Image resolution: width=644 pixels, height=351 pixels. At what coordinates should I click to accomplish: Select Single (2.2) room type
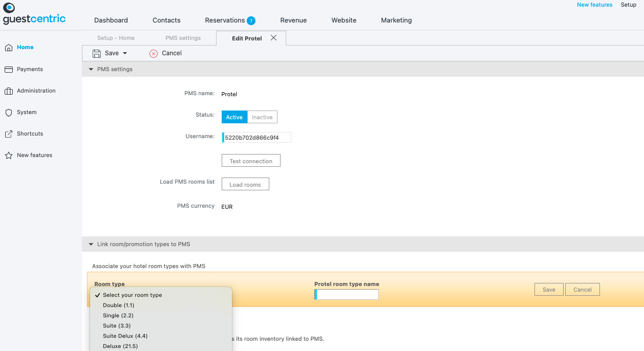point(161,316)
